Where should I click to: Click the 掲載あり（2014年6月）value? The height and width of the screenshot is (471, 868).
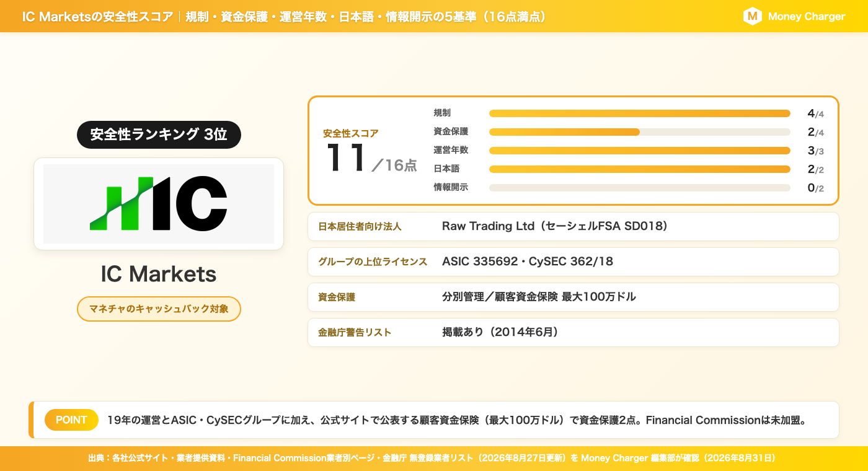[x=500, y=332]
